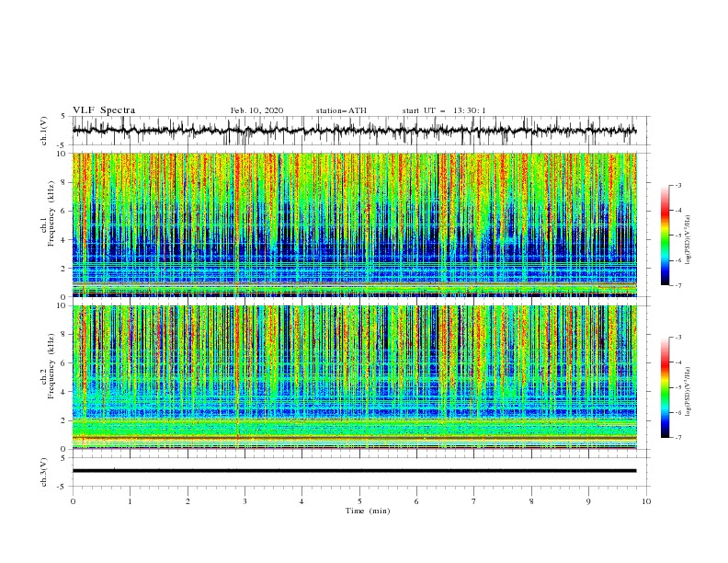Click the "-7" value on ch.2 color bar
728x563 pixels.
tap(678, 438)
